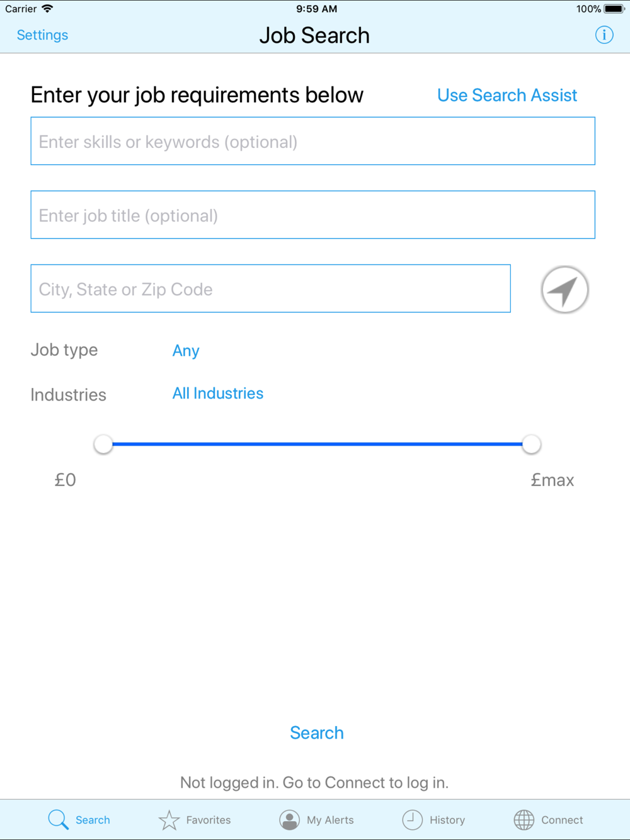Tap the Use Search Assist link
This screenshot has height=840, width=630.
click(x=507, y=95)
